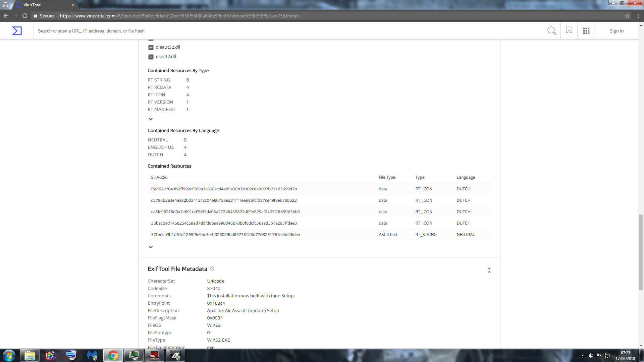Viewport: 644px width, 362px height.
Task: Click the monitor app icon in taskbar
Action: tap(133, 356)
